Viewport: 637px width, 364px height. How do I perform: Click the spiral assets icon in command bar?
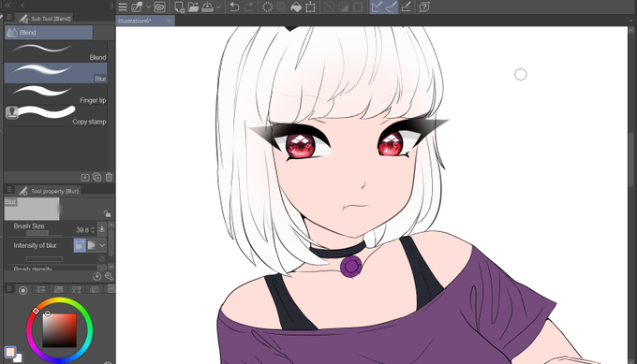click(159, 7)
